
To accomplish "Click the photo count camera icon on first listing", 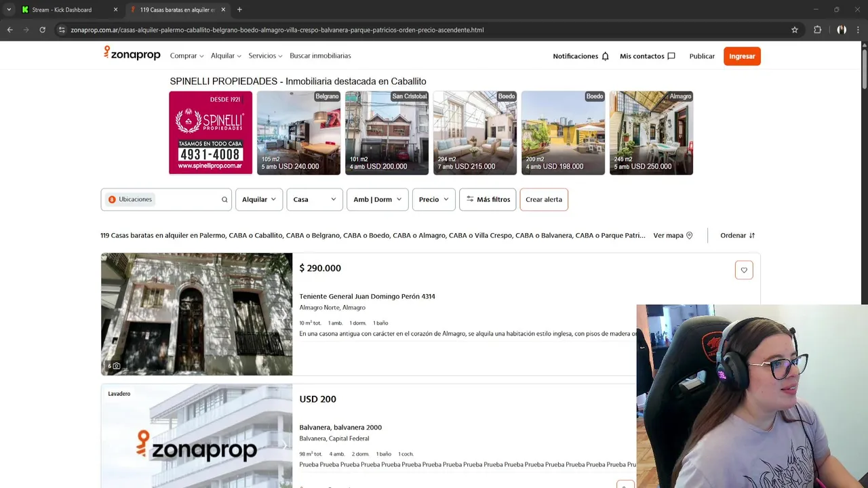I will click(116, 366).
